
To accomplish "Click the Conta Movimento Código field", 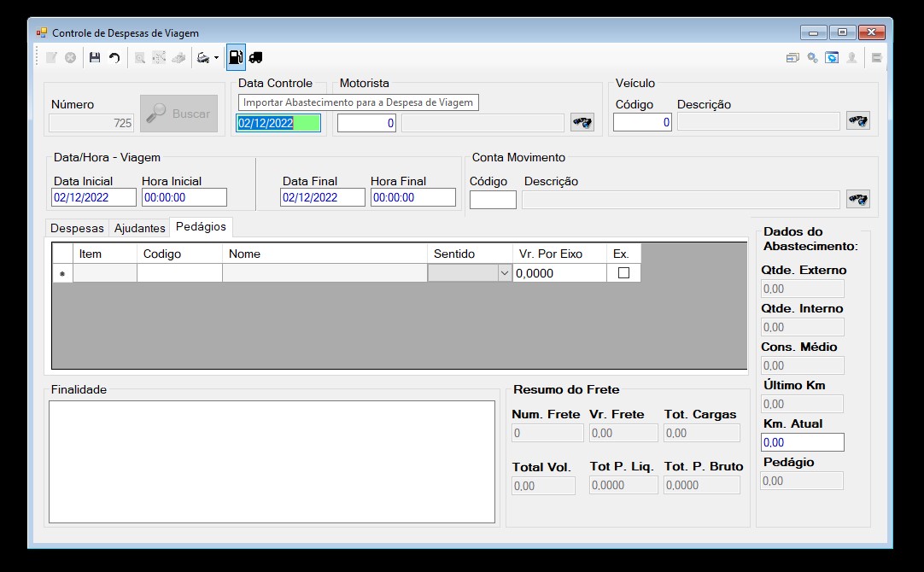I will tap(493, 200).
